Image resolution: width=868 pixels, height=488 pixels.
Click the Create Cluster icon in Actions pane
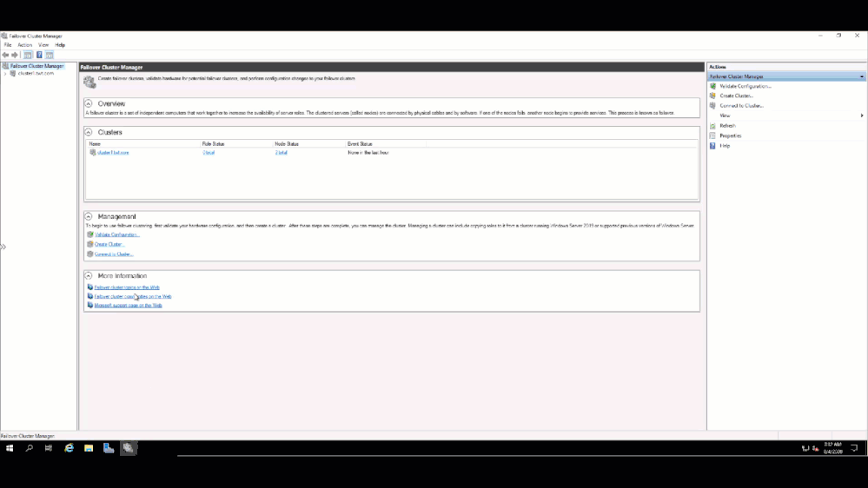pyautogui.click(x=713, y=96)
